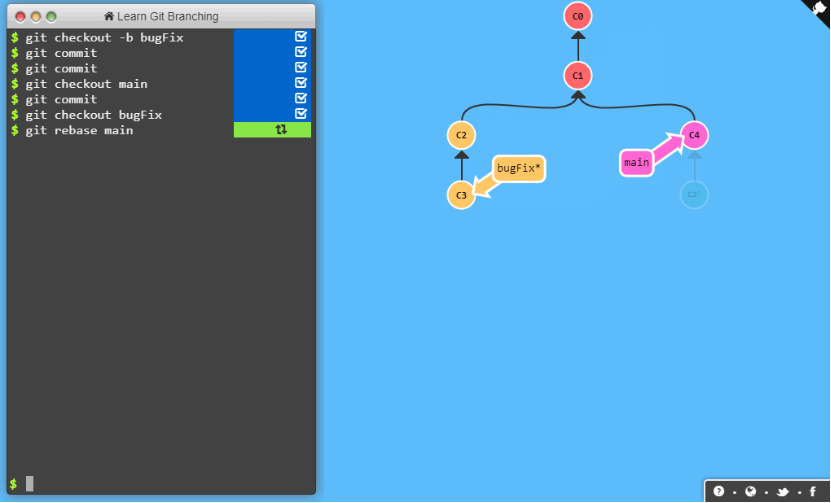
Task: Click the rebase in-progress arrows icon
Action: [x=281, y=130]
